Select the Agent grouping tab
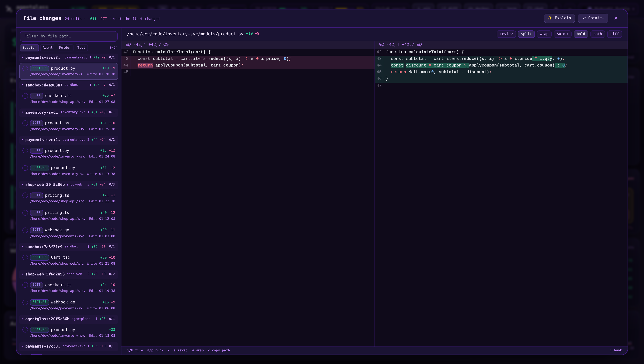The width and height of the screenshot is (644, 364). (x=47, y=47)
